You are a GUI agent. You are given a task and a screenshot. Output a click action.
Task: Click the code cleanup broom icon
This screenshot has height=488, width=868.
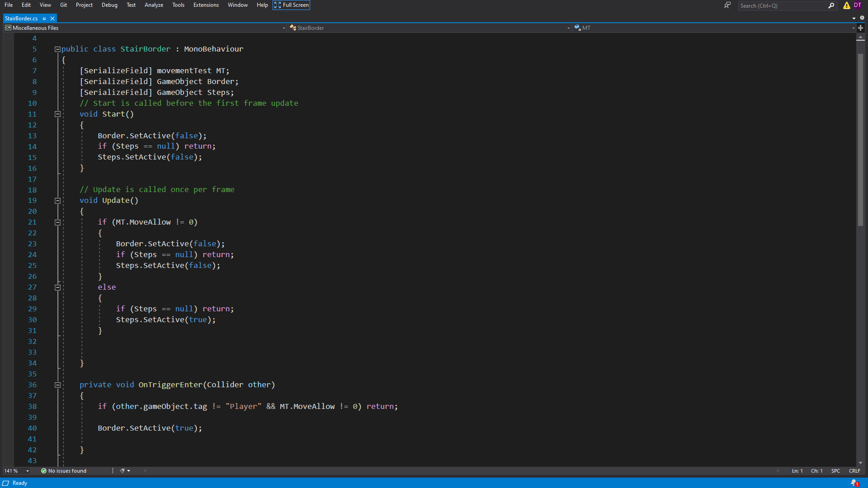tap(122, 471)
